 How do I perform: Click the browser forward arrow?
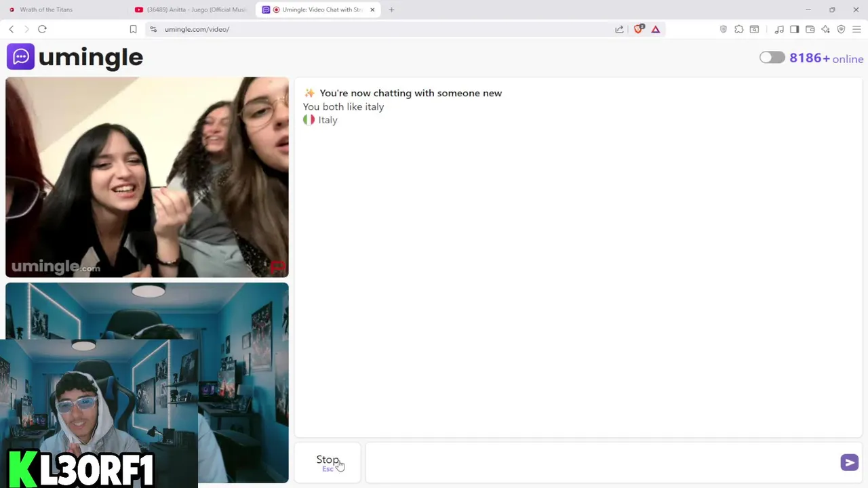click(x=26, y=29)
